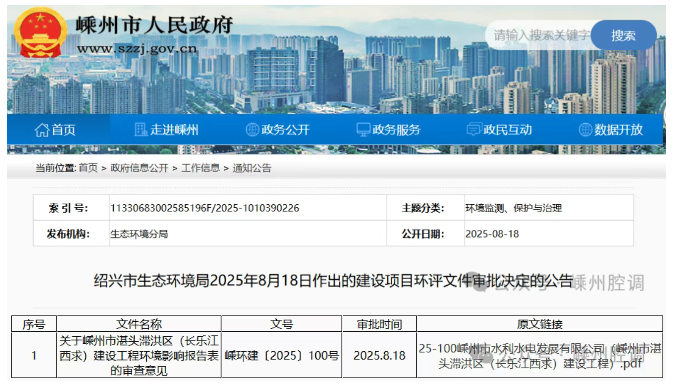Click the 发布机构 label

point(68,234)
